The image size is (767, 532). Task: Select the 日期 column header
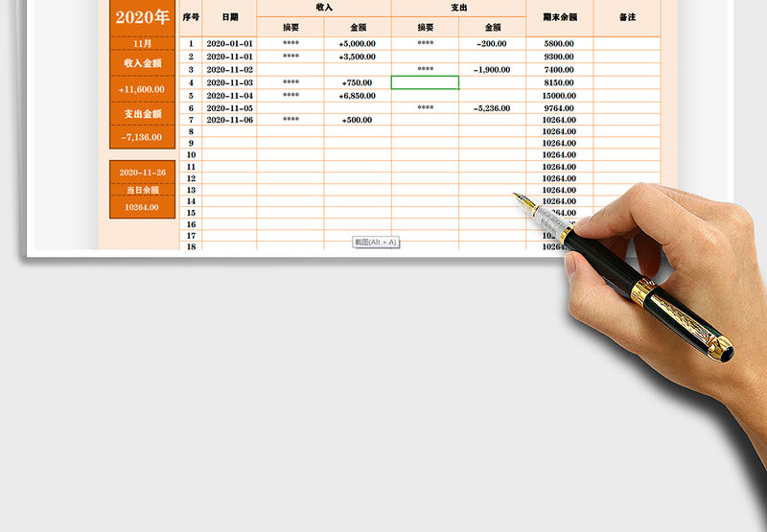pyautogui.click(x=229, y=17)
